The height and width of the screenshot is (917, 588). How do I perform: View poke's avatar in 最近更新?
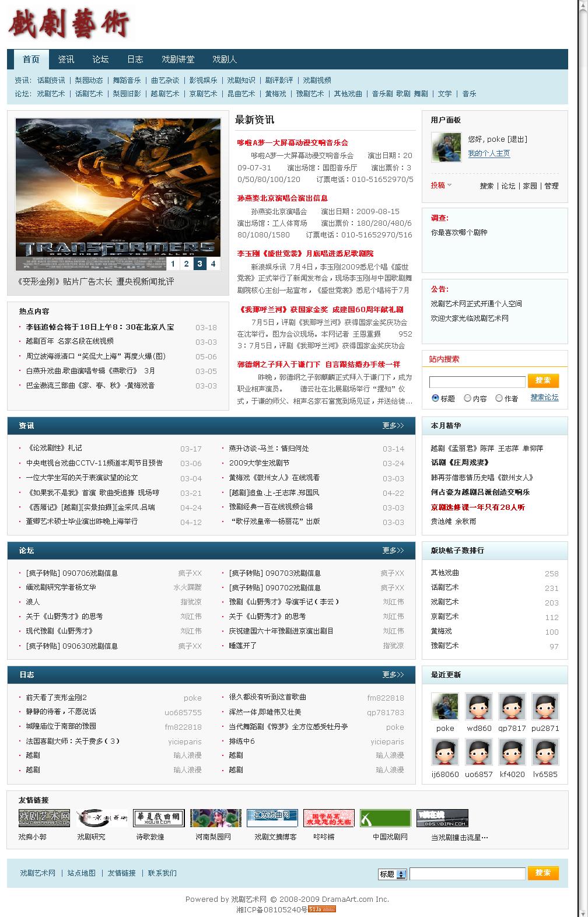445,707
